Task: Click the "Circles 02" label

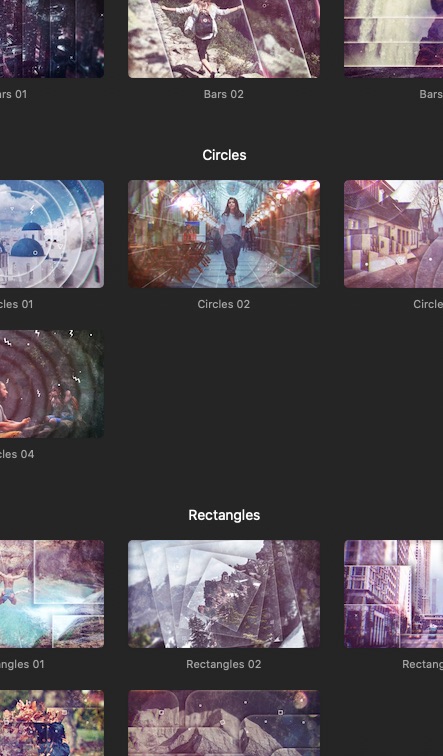Action: 224,304
